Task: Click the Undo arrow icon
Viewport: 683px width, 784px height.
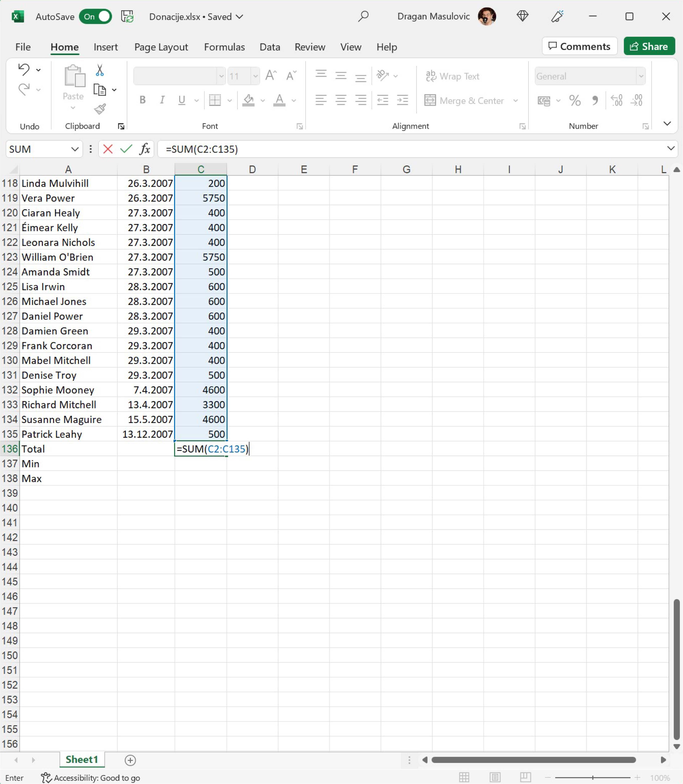Action: (24, 69)
